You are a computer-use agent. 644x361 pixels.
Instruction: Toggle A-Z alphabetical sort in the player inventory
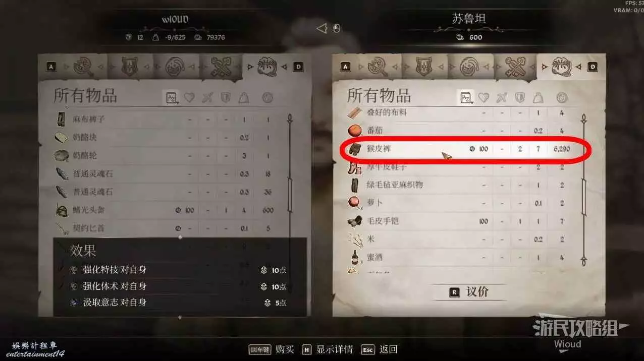click(x=172, y=97)
